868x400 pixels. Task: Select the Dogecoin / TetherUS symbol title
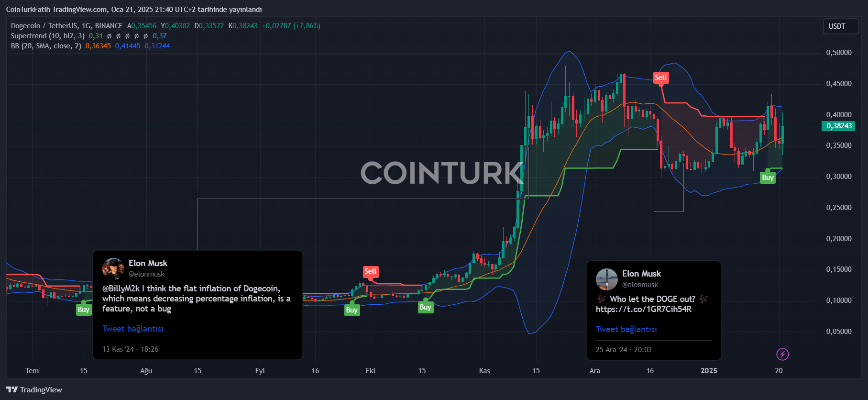66,26
